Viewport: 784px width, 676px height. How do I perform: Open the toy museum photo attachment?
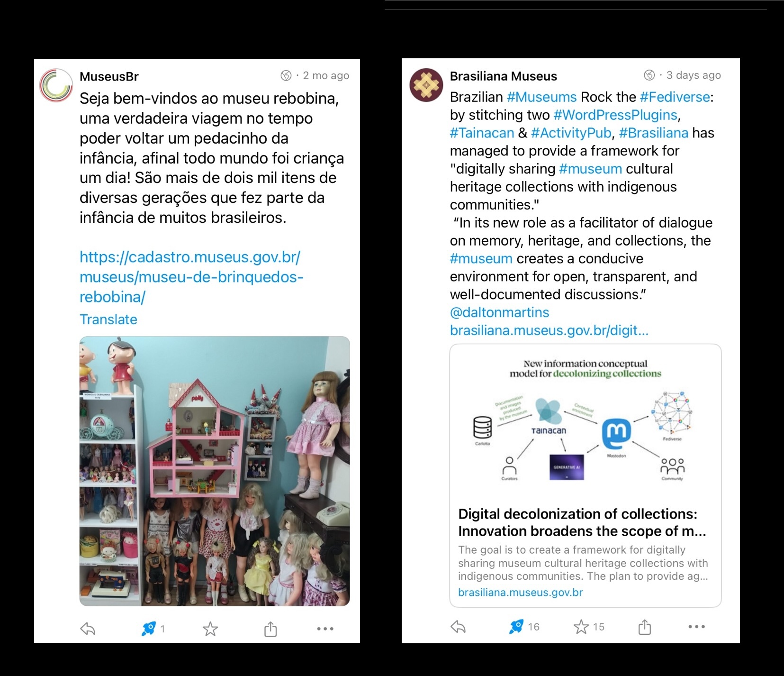click(x=215, y=471)
